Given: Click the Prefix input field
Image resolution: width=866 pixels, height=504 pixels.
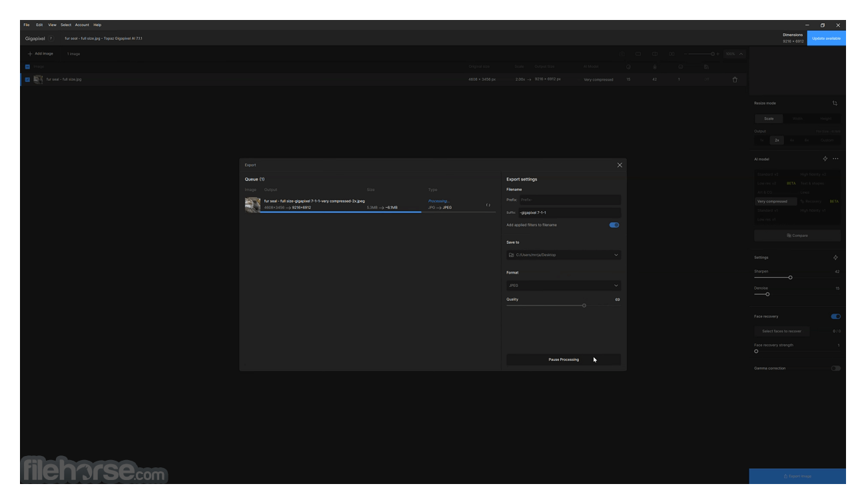Looking at the screenshot, I should (x=570, y=200).
